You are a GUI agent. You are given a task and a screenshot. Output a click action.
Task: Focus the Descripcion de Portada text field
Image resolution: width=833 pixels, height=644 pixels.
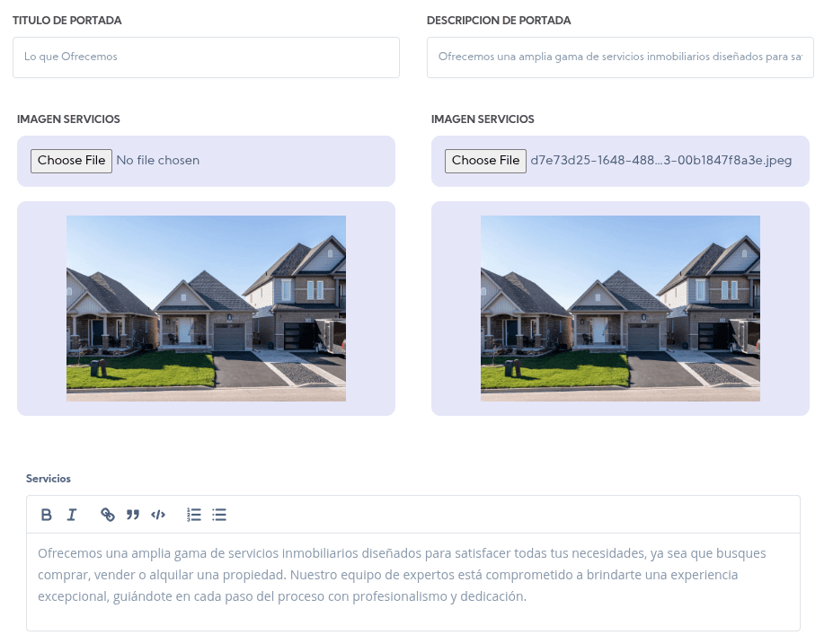[x=620, y=57]
